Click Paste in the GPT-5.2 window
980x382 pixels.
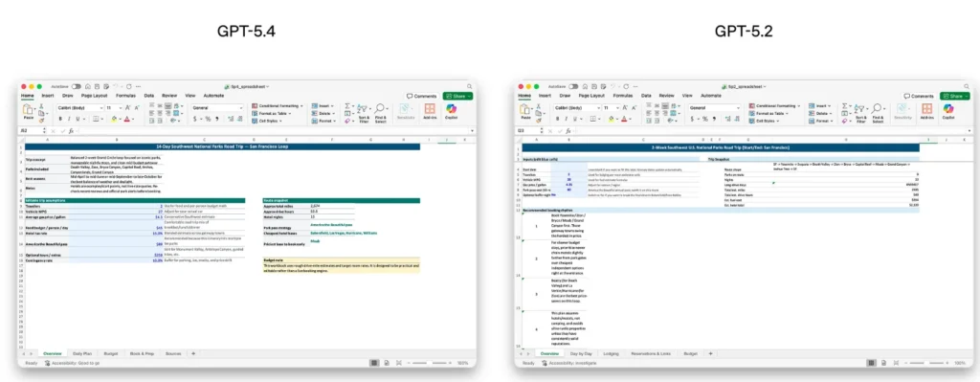tap(526, 111)
